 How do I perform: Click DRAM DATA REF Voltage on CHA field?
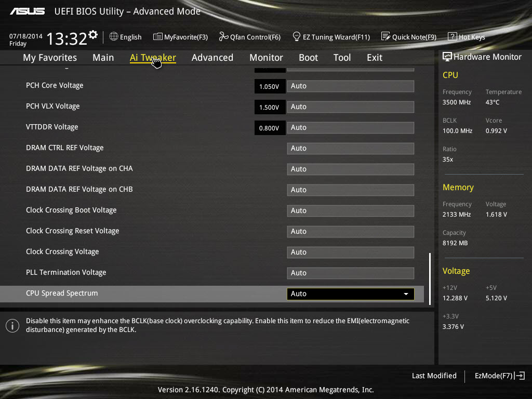pyautogui.click(x=351, y=169)
